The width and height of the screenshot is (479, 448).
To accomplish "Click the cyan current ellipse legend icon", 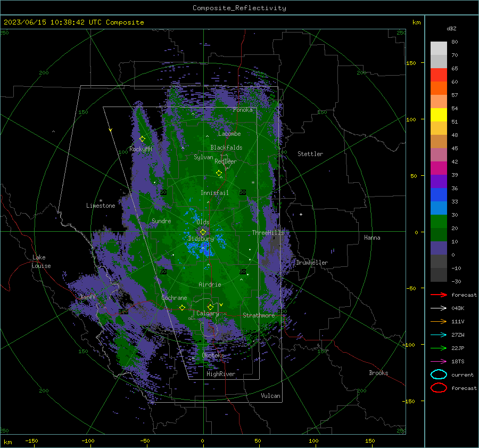I will (439, 374).
